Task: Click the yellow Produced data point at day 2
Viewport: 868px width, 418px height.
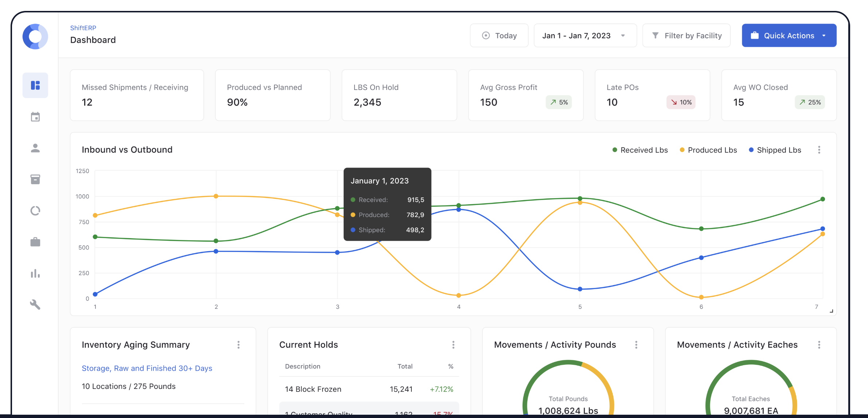Action: tap(216, 196)
